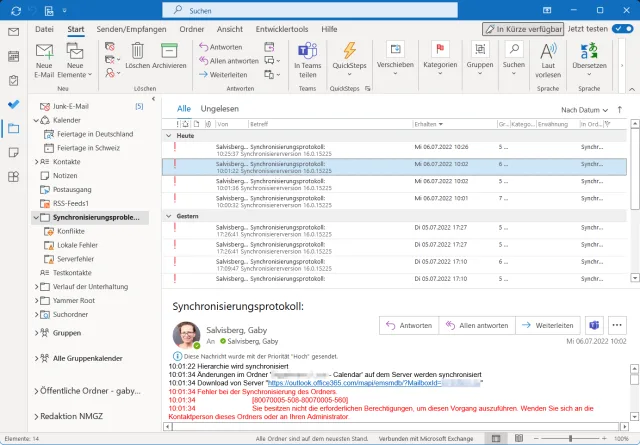Image resolution: width=640 pixels, height=445 pixels.
Task: Open the calendar view in left navigation bar
Action: point(14,55)
